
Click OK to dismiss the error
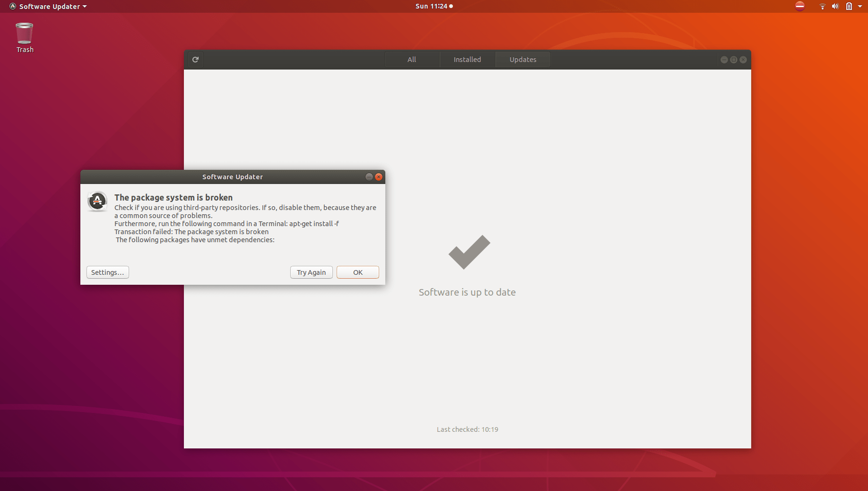click(x=358, y=272)
